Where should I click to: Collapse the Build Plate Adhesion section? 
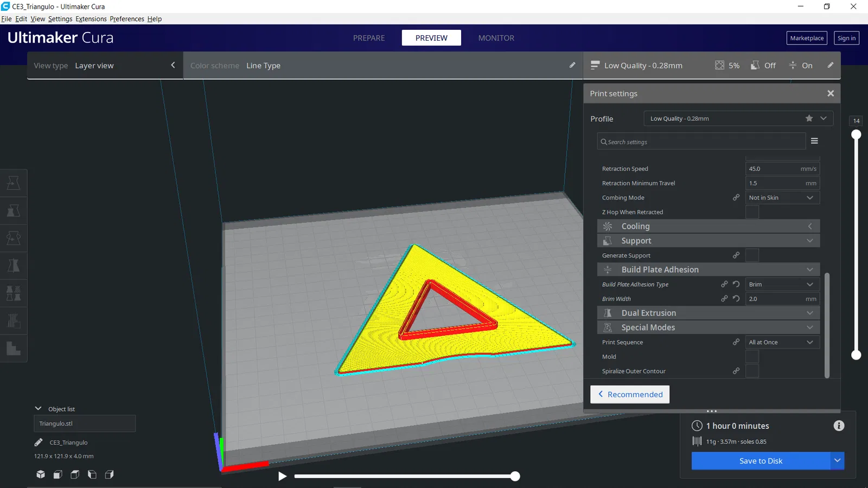point(709,269)
